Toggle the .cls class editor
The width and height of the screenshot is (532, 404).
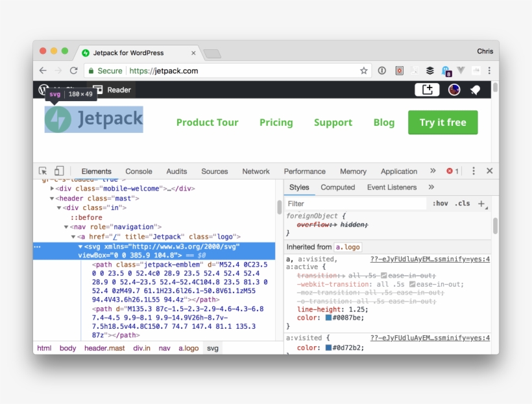(x=462, y=203)
